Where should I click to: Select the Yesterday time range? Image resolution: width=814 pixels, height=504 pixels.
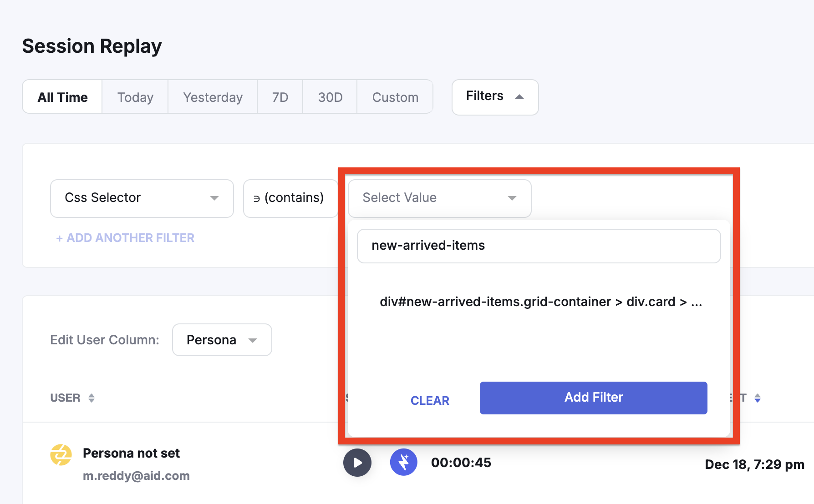click(x=213, y=97)
